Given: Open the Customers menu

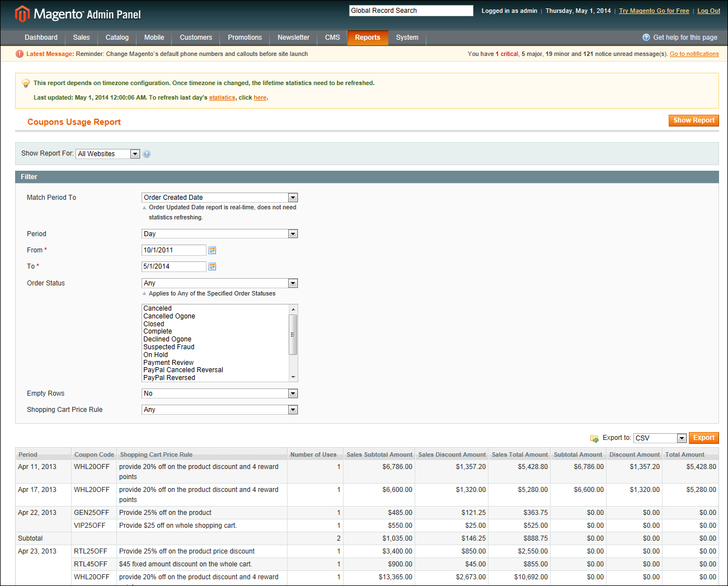Looking at the screenshot, I should [196, 37].
